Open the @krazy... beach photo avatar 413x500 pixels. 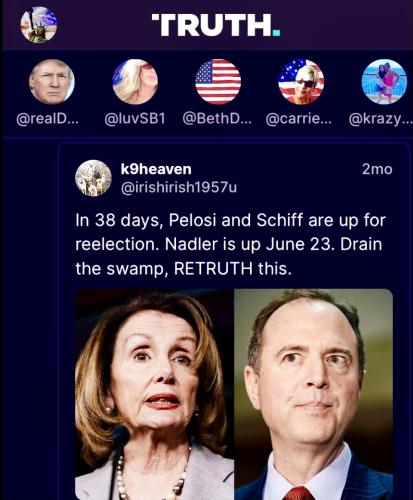(384, 82)
